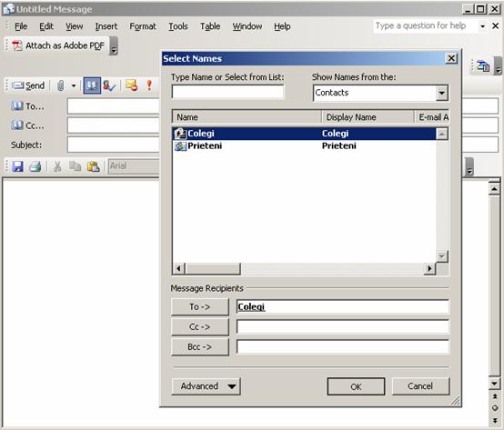504x430 pixels.
Task: Open the Insert menu
Action: [x=106, y=26]
